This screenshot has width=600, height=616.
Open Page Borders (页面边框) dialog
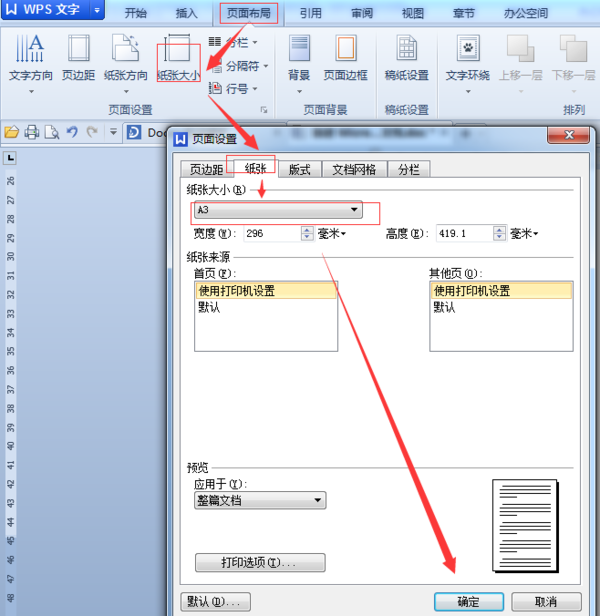pos(345,58)
